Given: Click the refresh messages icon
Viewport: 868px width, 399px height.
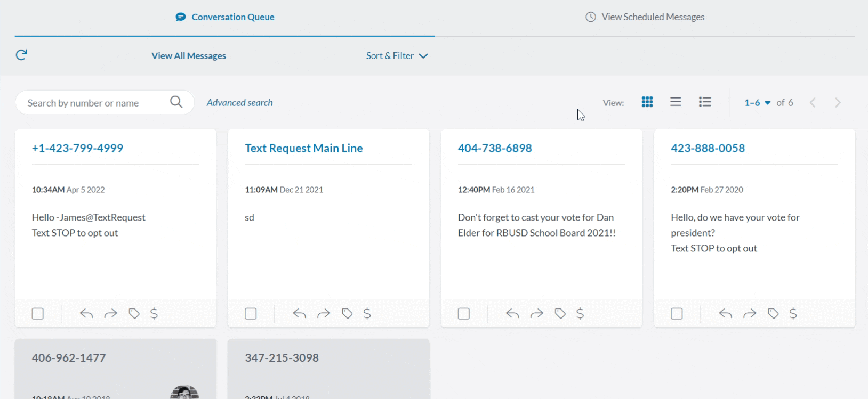Looking at the screenshot, I should pos(21,55).
